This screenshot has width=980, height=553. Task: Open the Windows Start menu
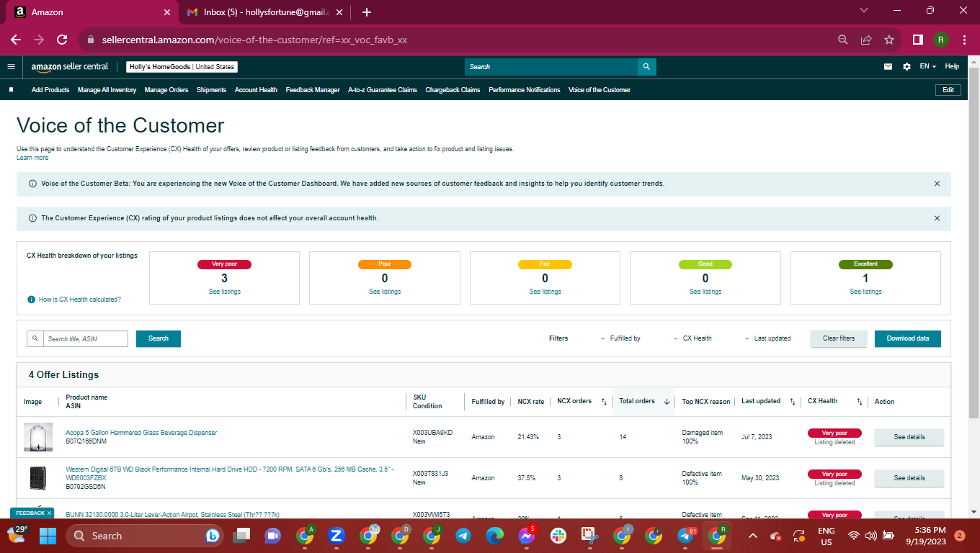48,535
